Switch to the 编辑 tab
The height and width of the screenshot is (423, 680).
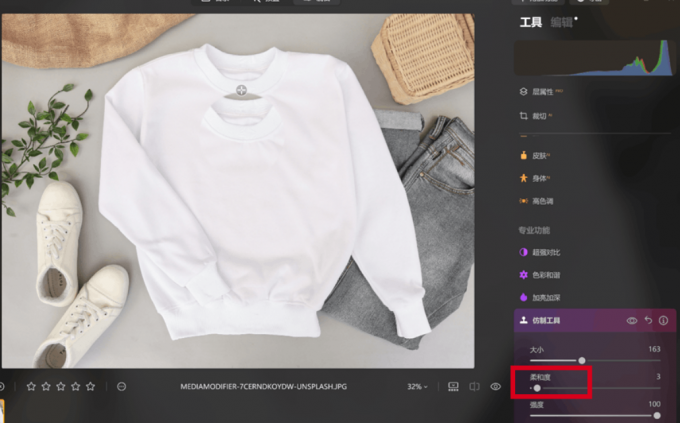pos(562,22)
